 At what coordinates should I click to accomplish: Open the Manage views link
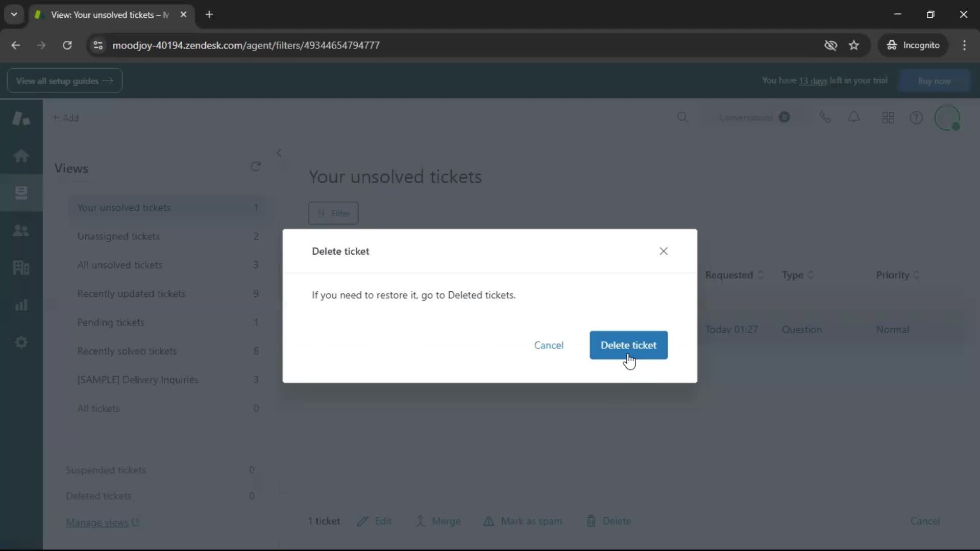(x=103, y=522)
